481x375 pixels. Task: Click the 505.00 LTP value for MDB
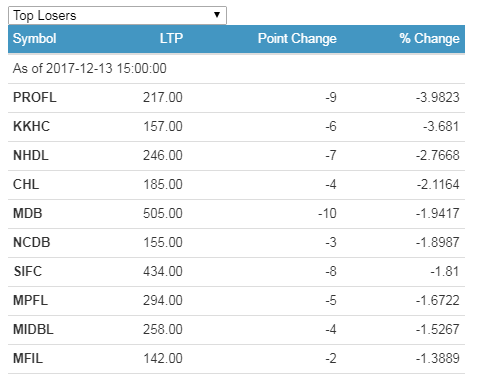tap(163, 214)
